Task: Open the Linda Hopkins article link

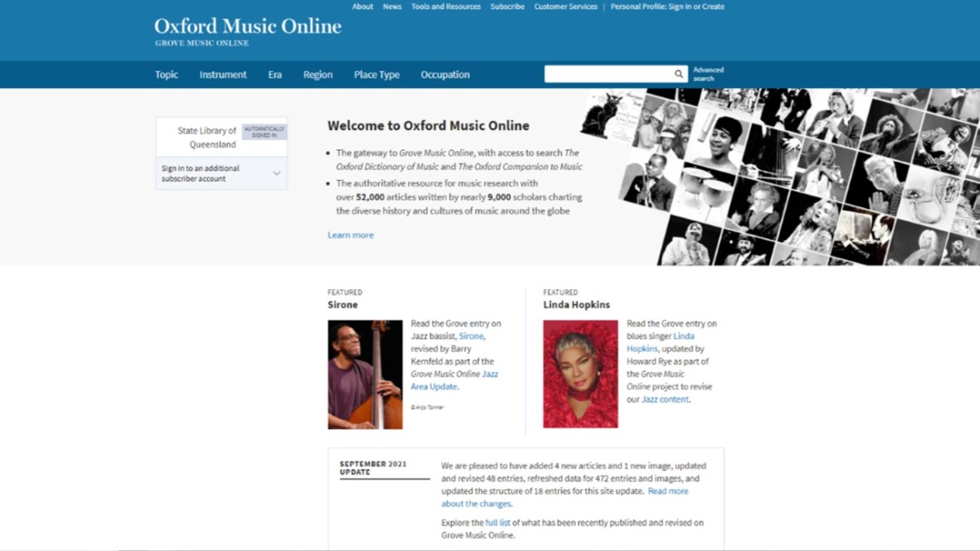Action: pyautogui.click(x=661, y=342)
